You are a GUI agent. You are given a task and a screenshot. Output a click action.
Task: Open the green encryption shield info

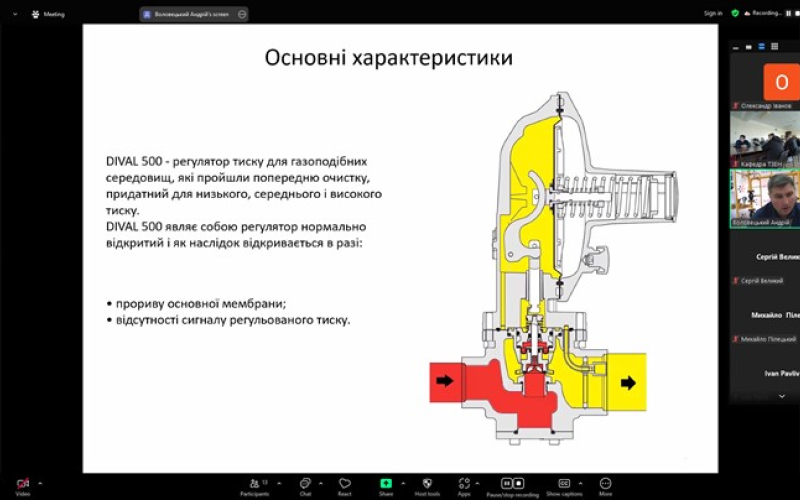(x=735, y=13)
